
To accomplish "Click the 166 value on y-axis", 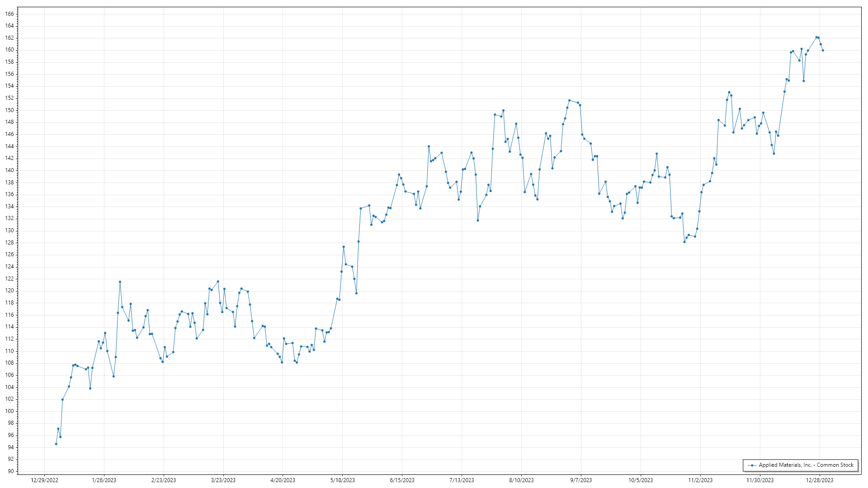I will [x=9, y=14].
